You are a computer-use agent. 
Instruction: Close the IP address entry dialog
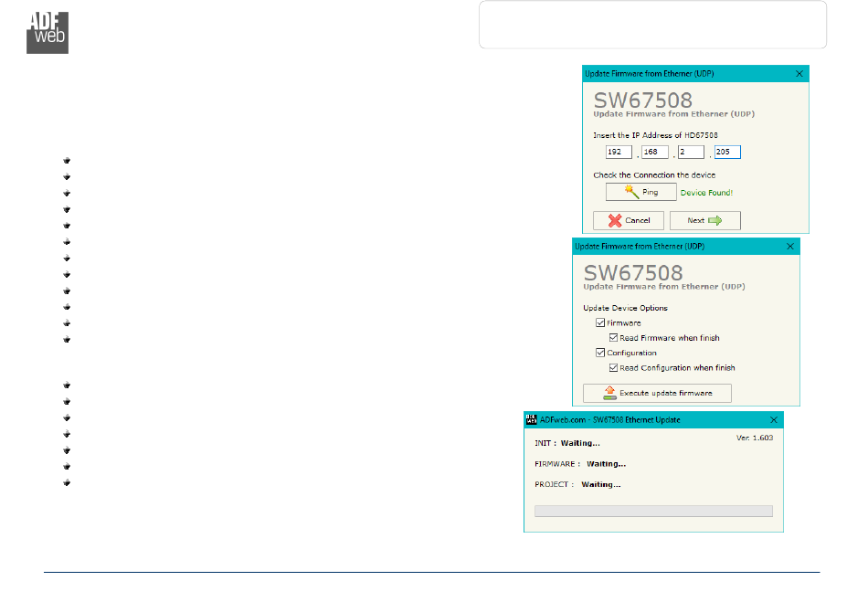pyautogui.click(x=799, y=72)
